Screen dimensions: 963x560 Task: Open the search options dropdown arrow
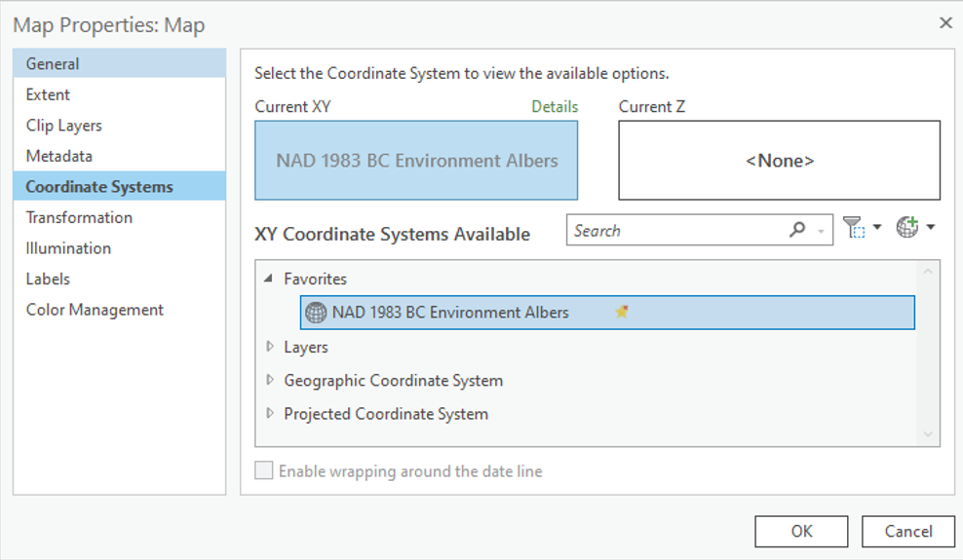click(822, 232)
